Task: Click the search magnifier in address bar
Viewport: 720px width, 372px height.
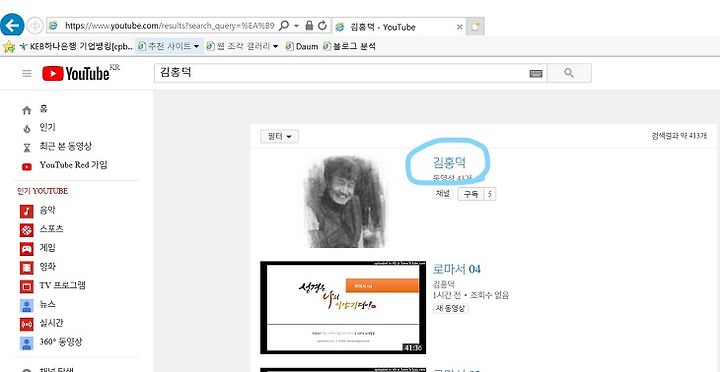Action: pyautogui.click(x=284, y=26)
